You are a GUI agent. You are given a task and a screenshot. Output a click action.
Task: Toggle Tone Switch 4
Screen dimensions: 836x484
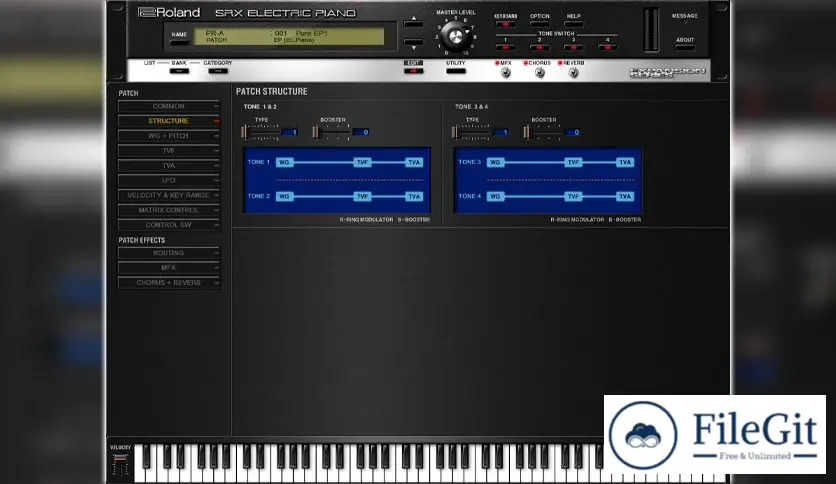[607, 47]
